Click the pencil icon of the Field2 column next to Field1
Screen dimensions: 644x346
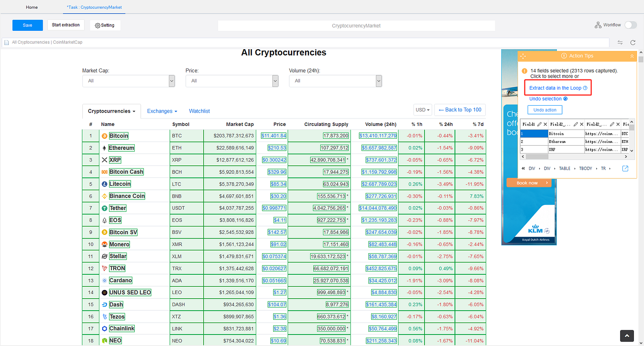(x=575, y=124)
